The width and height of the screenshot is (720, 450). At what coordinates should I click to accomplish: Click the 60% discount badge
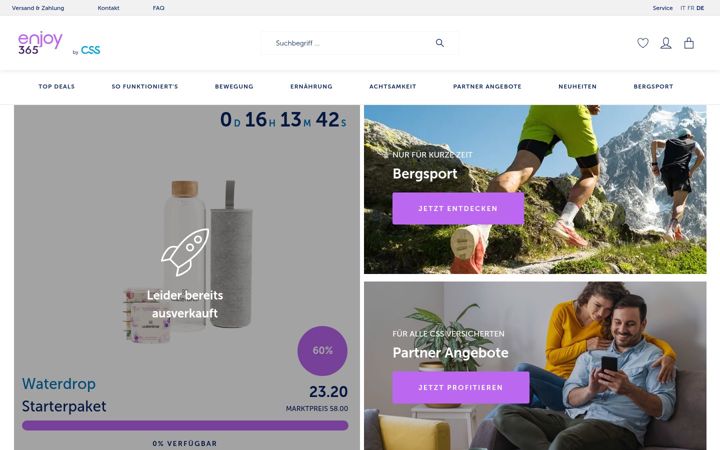click(x=322, y=350)
